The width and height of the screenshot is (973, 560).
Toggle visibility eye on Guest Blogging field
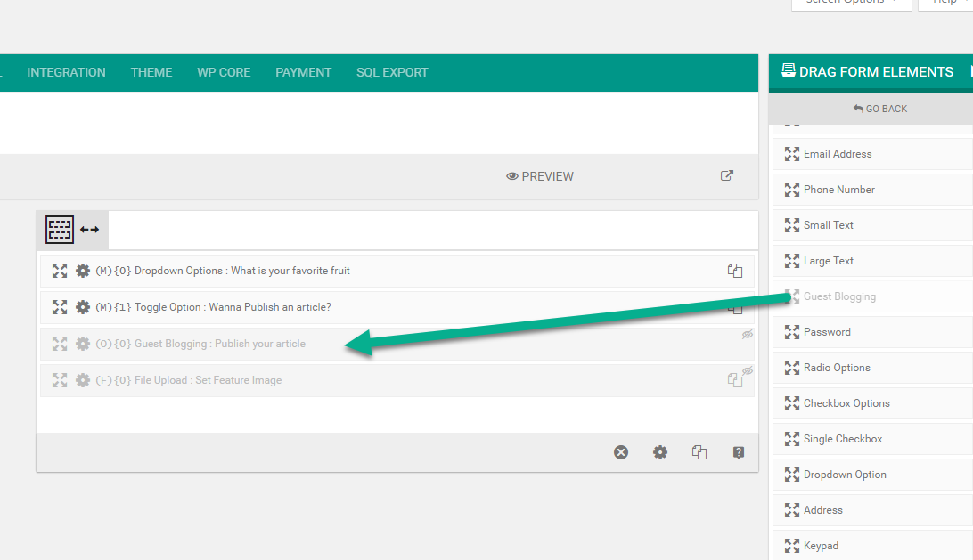click(x=748, y=335)
